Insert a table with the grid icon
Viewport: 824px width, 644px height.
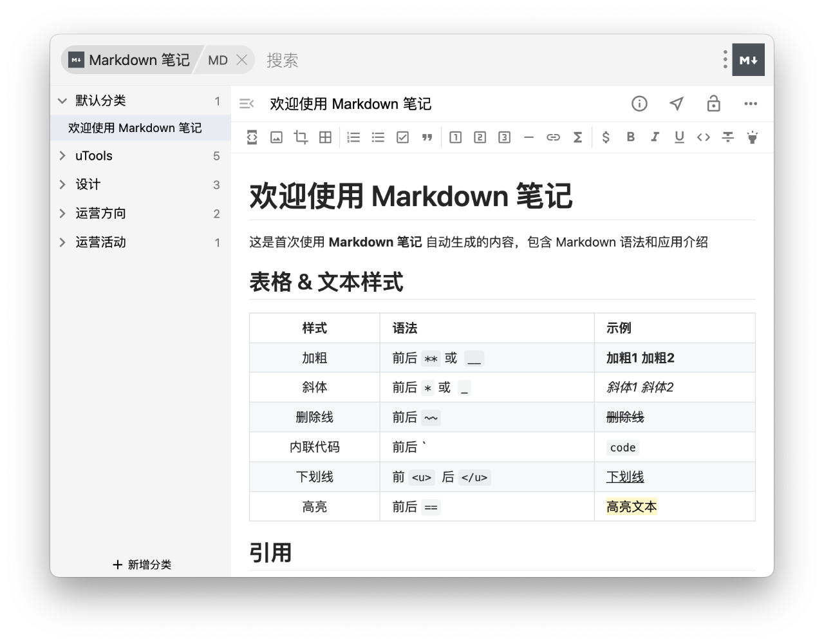(x=326, y=137)
